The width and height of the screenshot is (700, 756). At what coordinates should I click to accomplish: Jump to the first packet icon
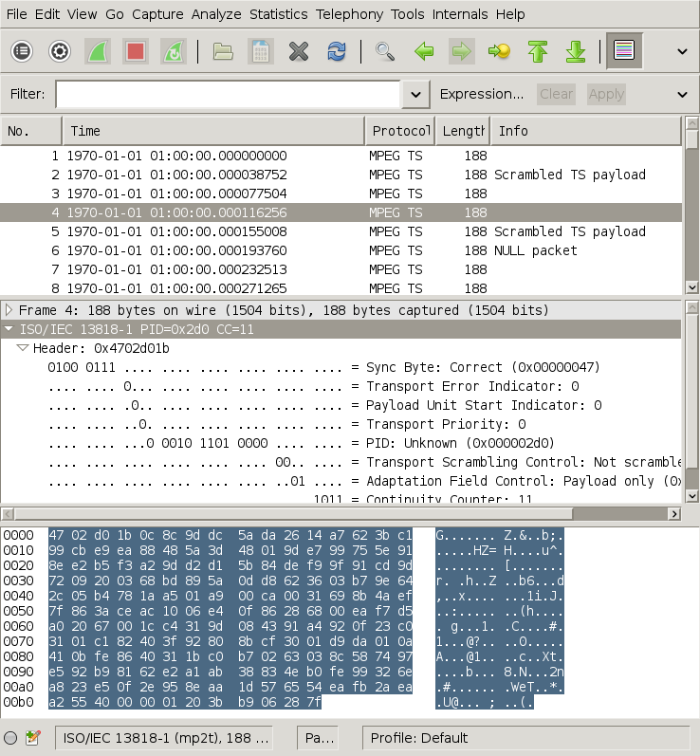[x=538, y=51]
